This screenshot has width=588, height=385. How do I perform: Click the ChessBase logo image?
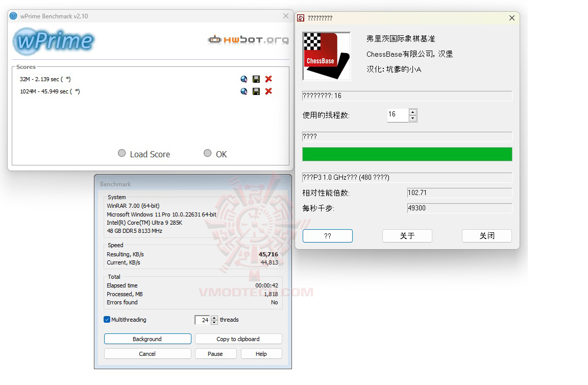tap(327, 56)
